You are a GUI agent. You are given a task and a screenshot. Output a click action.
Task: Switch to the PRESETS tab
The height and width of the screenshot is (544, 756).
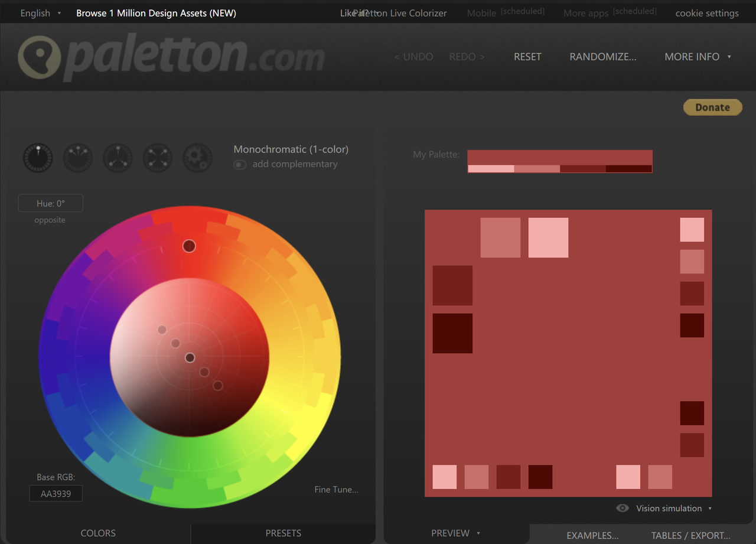283,533
